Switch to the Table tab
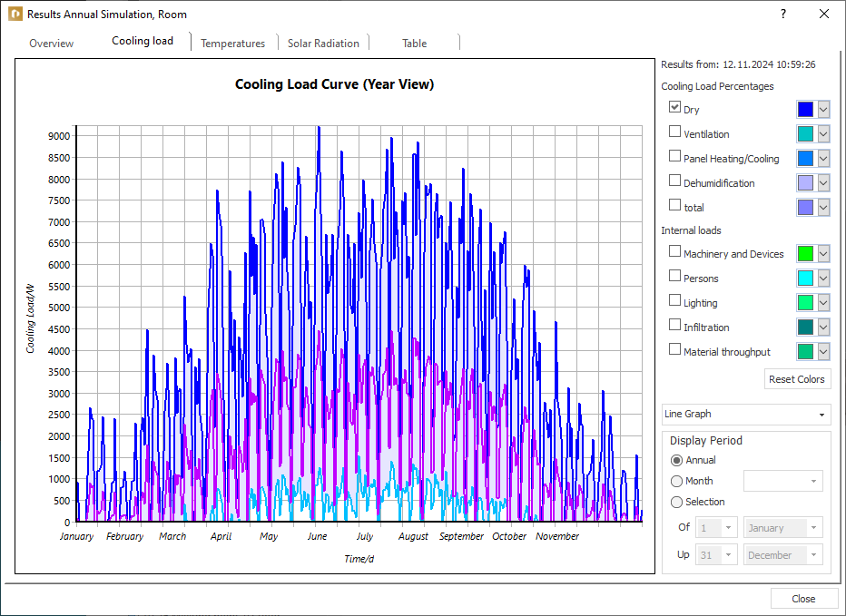Viewport: 846px width, 616px height. click(x=414, y=44)
